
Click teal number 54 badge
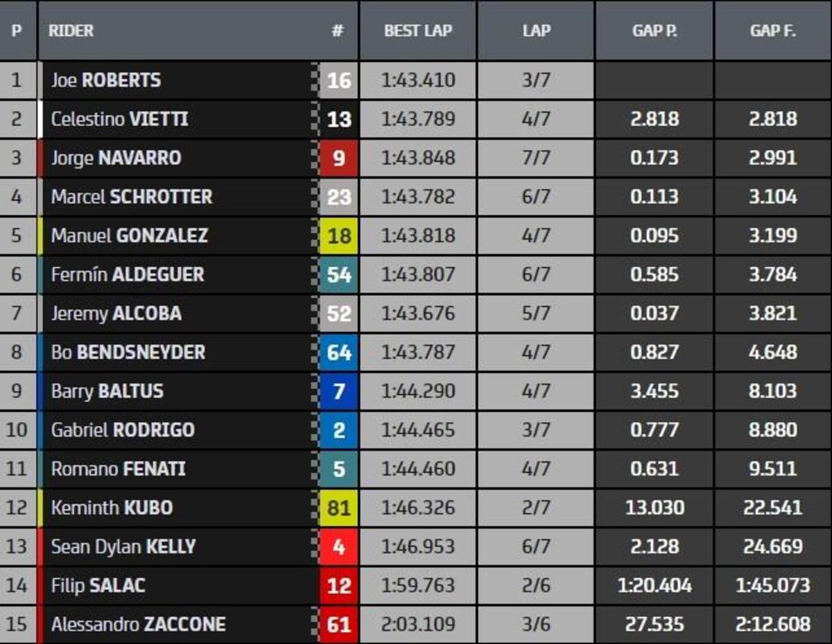pyautogui.click(x=339, y=275)
